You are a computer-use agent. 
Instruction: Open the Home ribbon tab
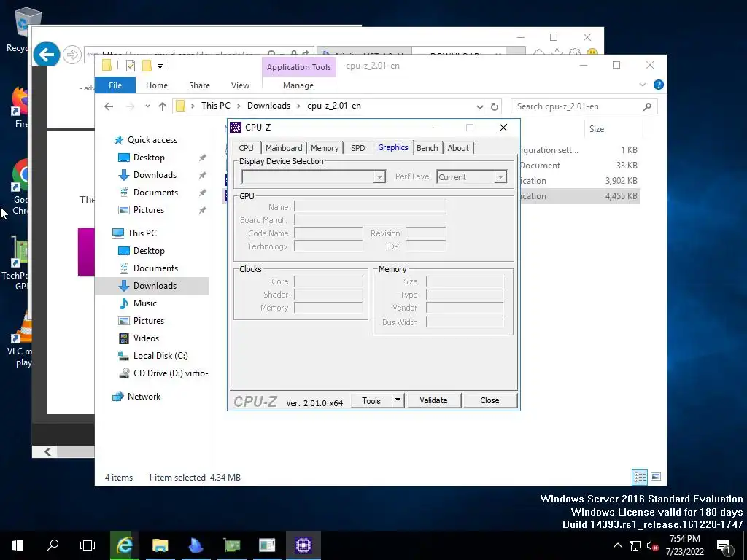(157, 85)
